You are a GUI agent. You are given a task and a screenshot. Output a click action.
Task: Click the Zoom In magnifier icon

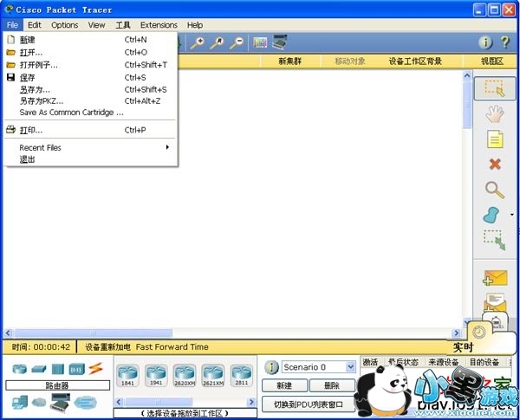click(198, 42)
